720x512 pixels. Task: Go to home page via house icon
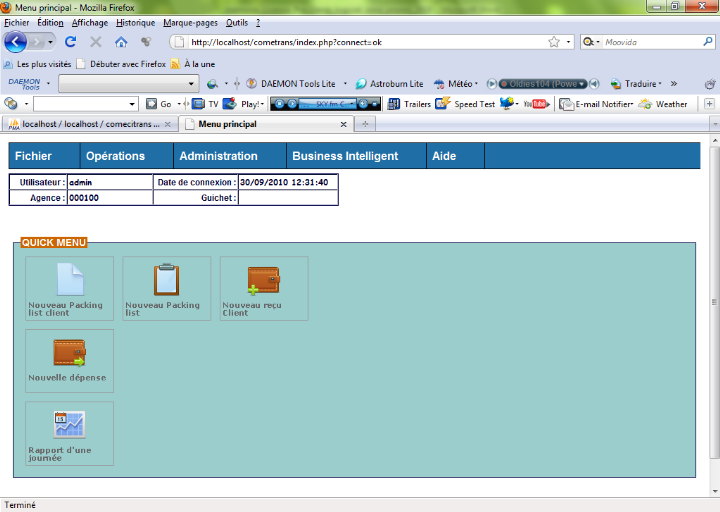coord(121,42)
